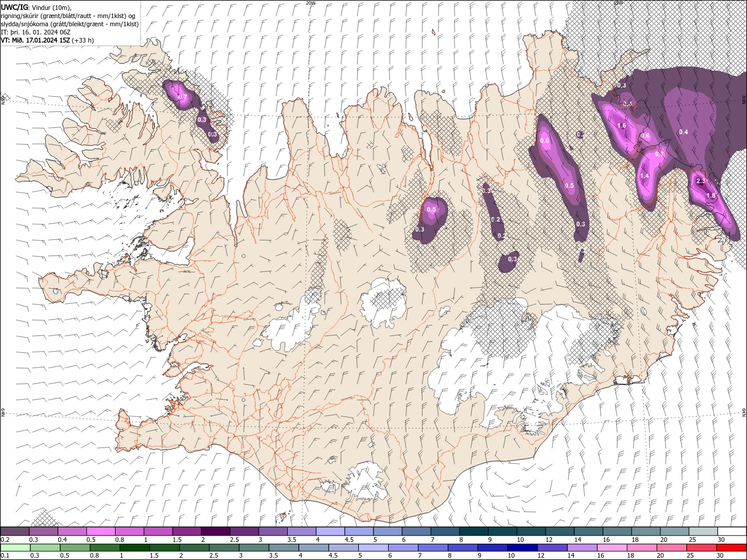The height and width of the screenshot is (560, 747).
Task: Click the rigning/skúrir legend description line
Action: pos(69,16)
